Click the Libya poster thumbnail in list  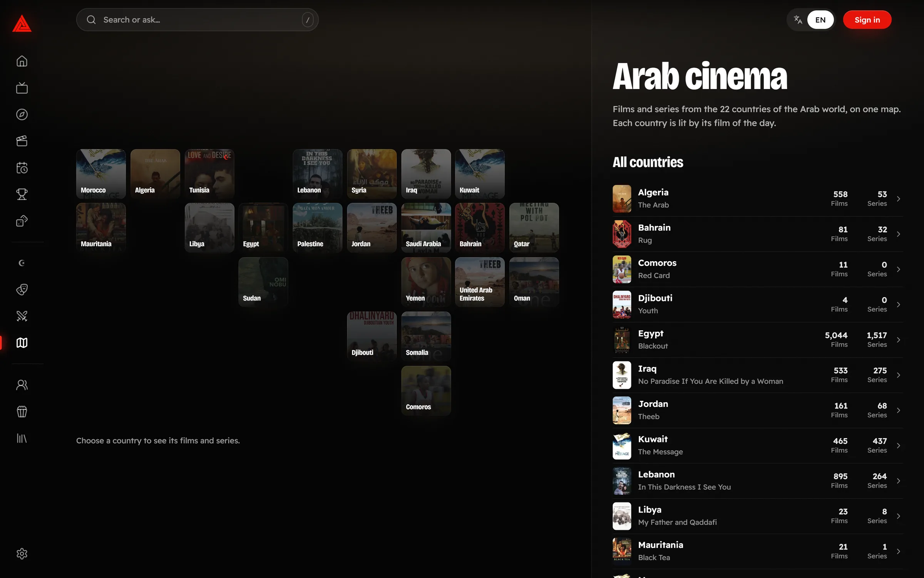click(622, 516)
